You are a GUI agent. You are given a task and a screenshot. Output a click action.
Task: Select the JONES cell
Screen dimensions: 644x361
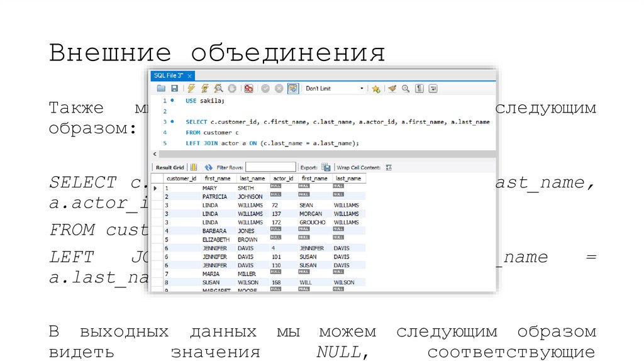click(x=246, y=231)
